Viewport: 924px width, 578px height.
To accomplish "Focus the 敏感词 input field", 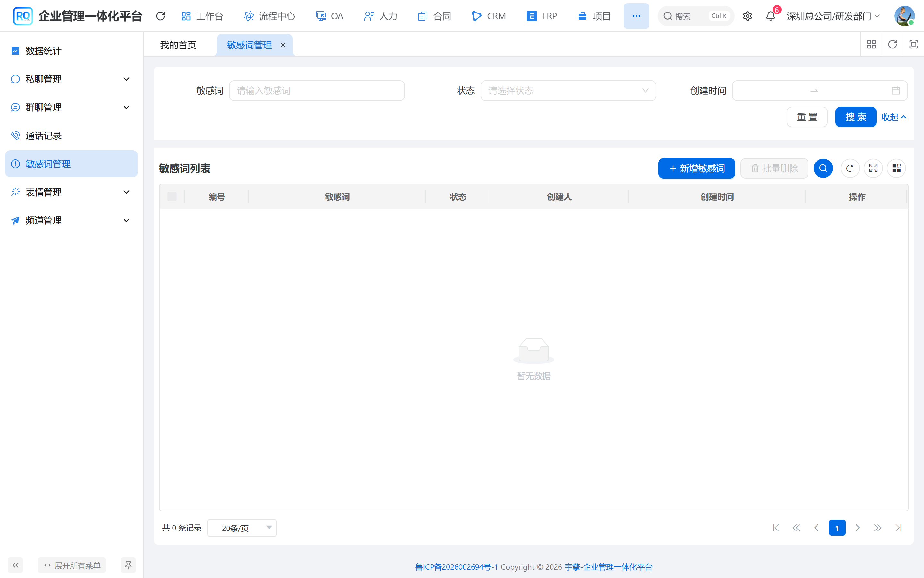I will click(x=317, y=91).
